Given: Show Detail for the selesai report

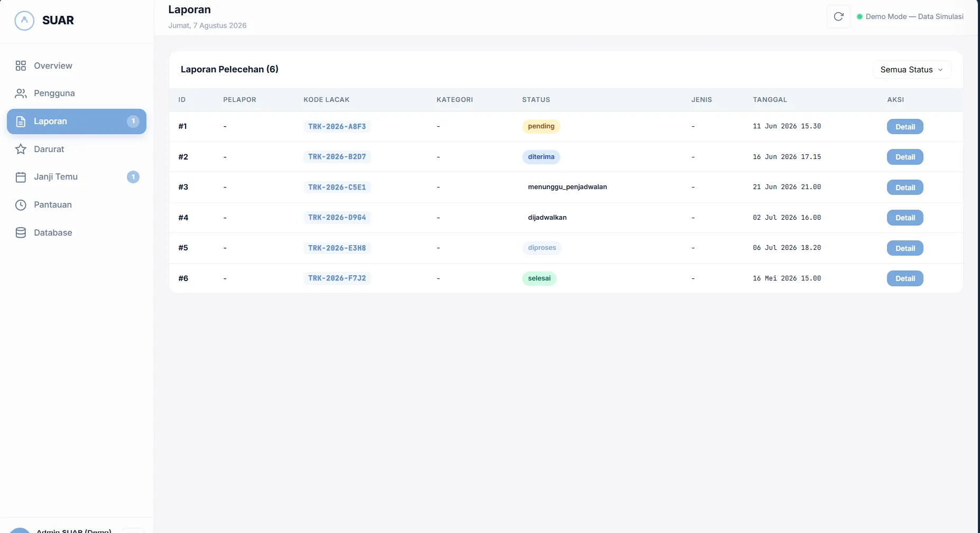Looking at the screenshot, I should (x=905, y=278).
